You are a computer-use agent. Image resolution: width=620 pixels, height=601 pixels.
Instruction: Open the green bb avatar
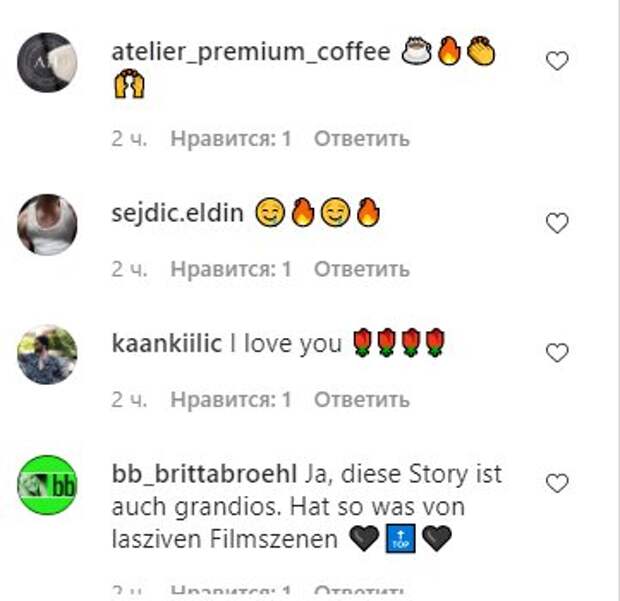[x=47, y=485]
